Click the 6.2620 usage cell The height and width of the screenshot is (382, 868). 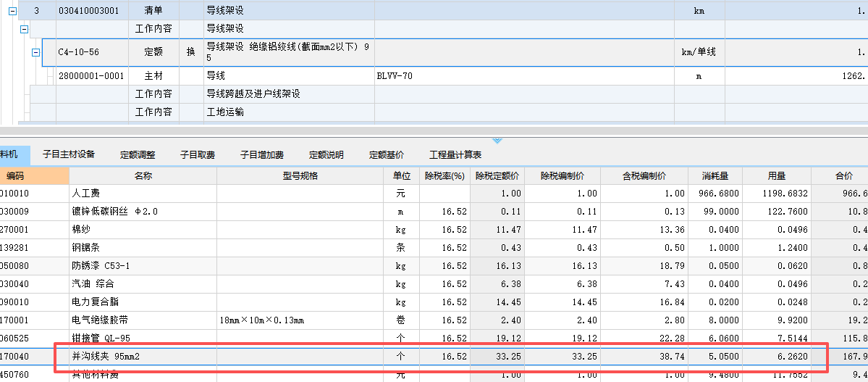pos(777,357)
